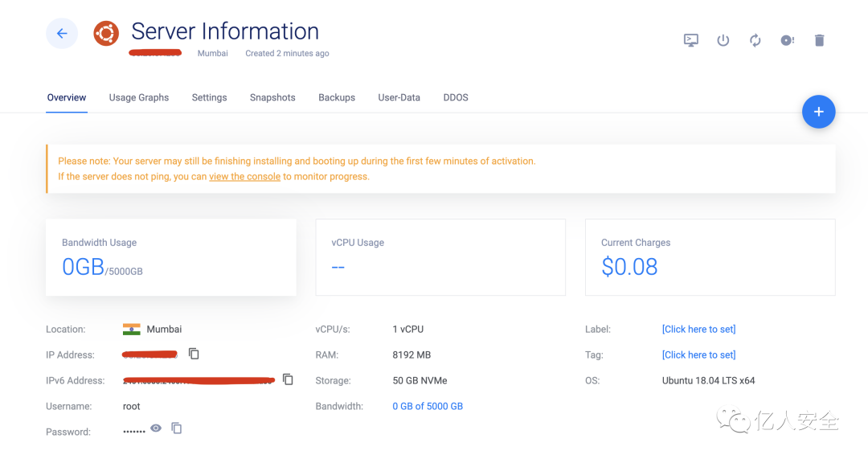Open the '0 GB of 5000 GB' bandwidth link

[x=428, y=406]
